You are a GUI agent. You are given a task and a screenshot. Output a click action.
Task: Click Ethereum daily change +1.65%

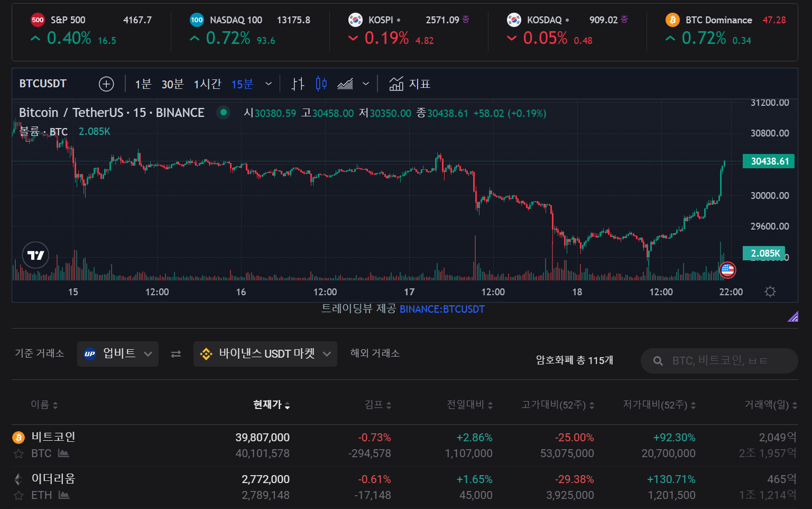point(475,479)
